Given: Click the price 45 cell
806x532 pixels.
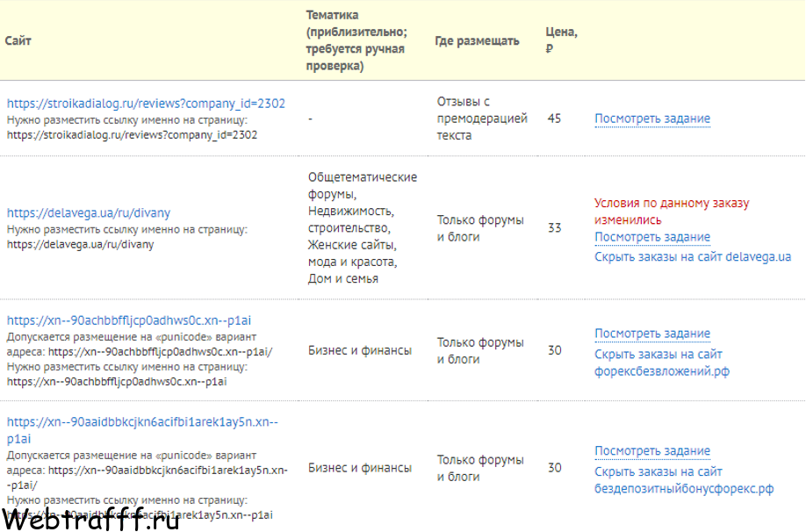Looking at the screenshot, I should [x=554, y=119].
